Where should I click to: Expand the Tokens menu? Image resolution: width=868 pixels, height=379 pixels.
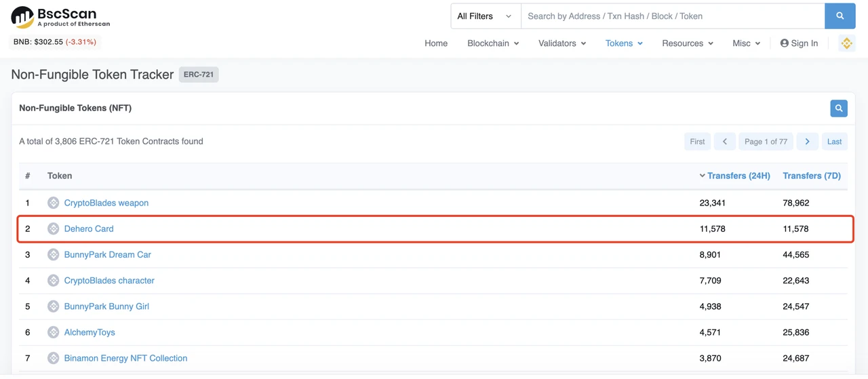coord(624,43)
